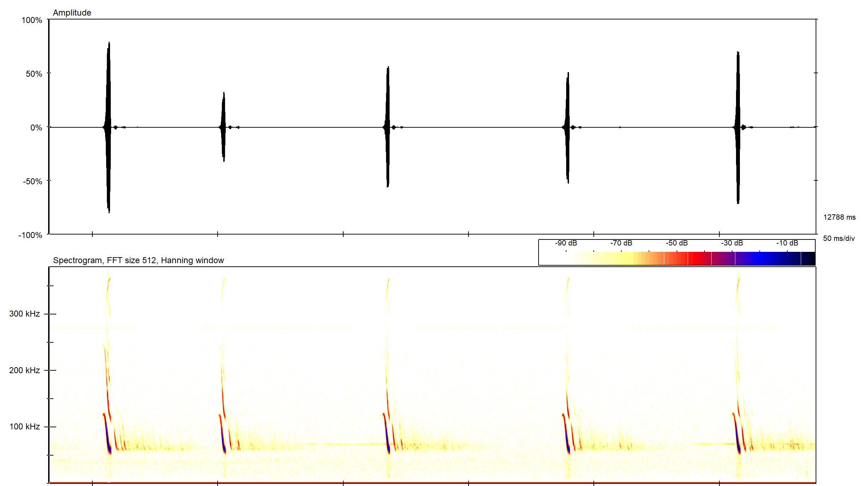Pick the red region of the dB color bar
Screen dimensions: 868x486
[x=695, y=259]
